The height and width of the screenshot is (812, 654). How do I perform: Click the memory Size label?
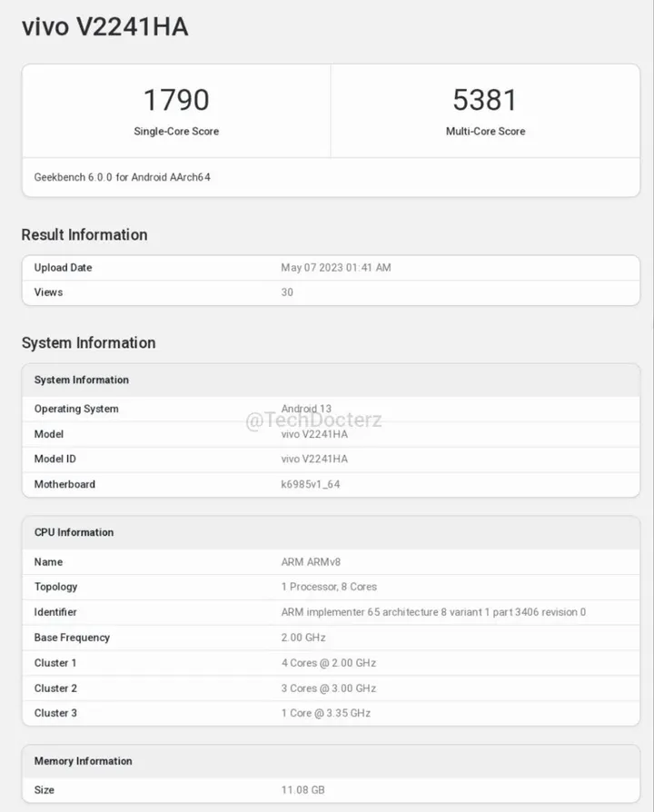pyautogui.click(x=44, y=789)
